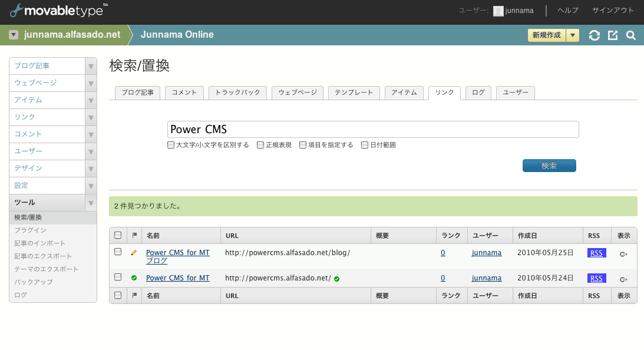
Task: Open the view site external icon
Action: (613, 35)
